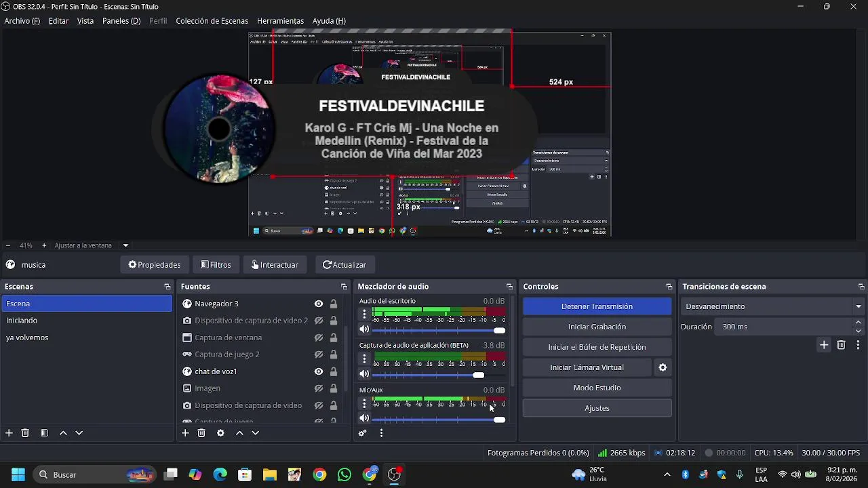Open Captura de audio de aplicación options dots

(364, 359)
